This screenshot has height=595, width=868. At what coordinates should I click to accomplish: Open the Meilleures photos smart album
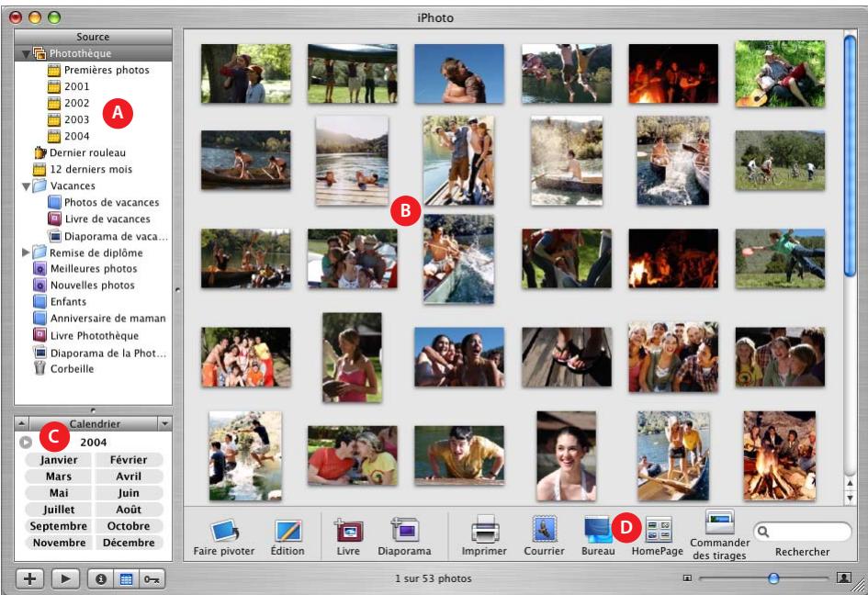tap(93, 268)
